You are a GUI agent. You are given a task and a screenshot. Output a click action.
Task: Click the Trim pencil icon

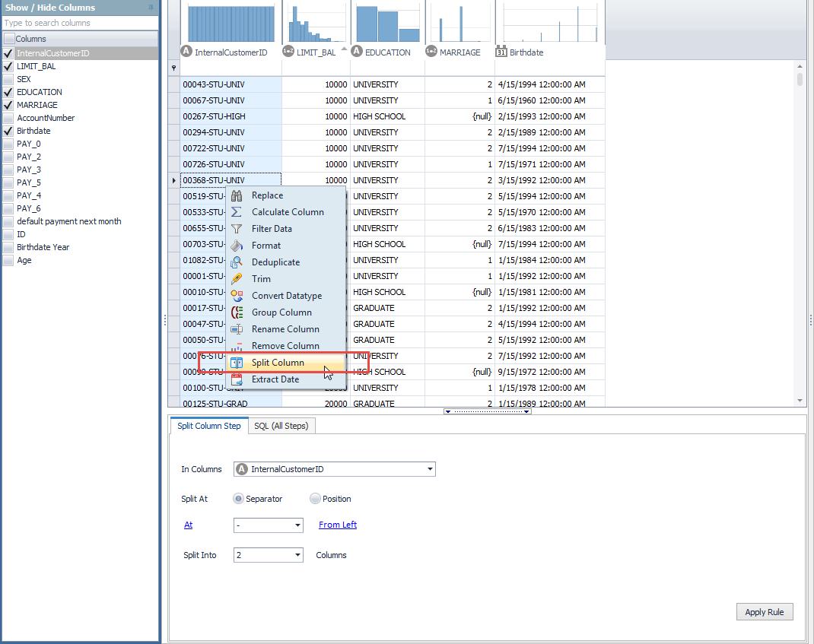[237, 279]
